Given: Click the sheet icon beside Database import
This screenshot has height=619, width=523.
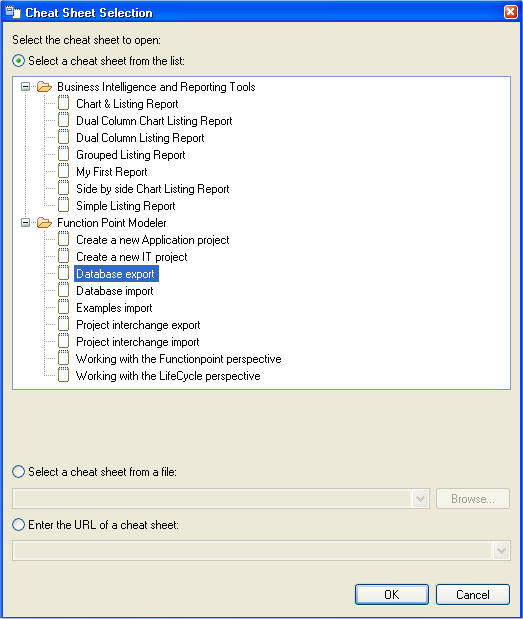Looking at the screenshot, I should 64,290.
